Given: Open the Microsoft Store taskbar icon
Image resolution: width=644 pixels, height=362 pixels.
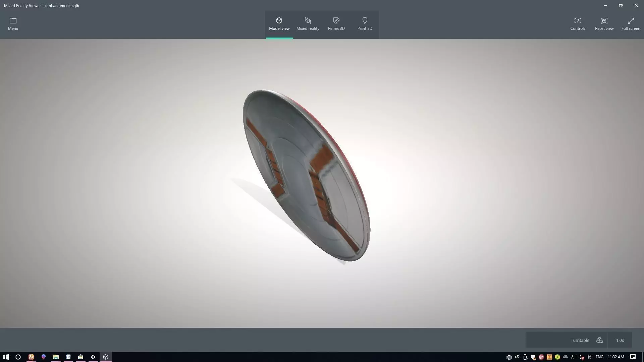Looking at the screenshot, I should point(80,357).
